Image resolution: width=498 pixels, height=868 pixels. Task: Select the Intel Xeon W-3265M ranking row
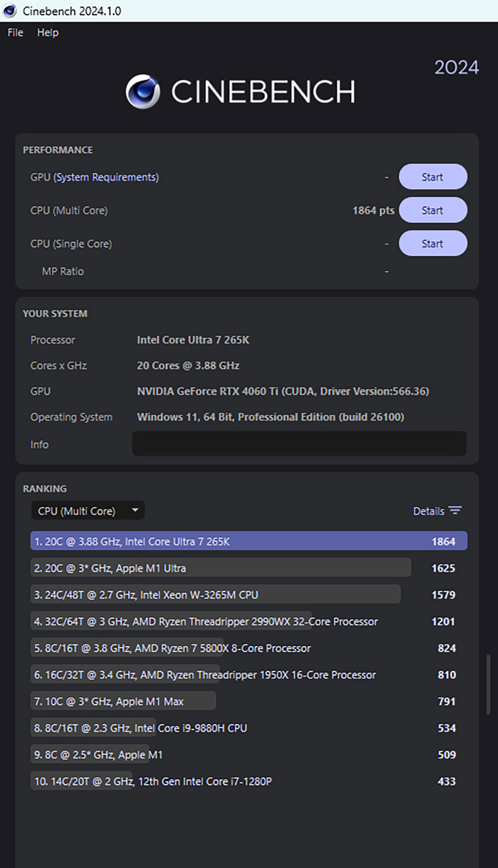coord(216,595)
